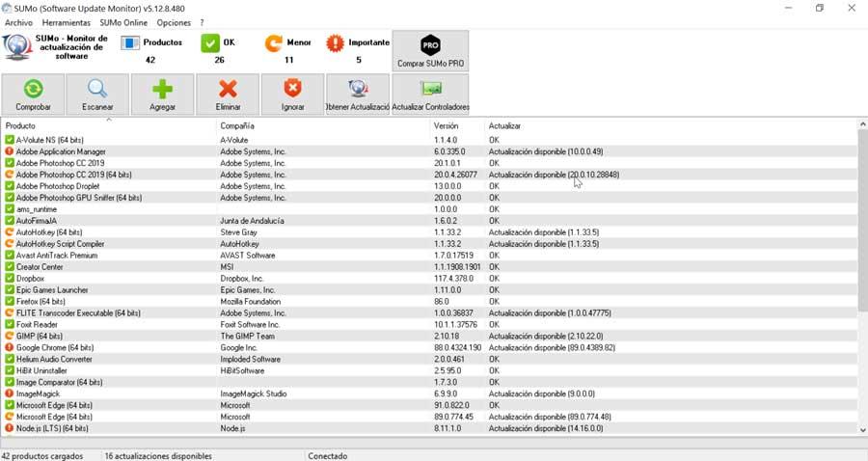
Task: Click the vertical scrollbar down arrow
Action: pyautogui.click(x=861, y=431)
